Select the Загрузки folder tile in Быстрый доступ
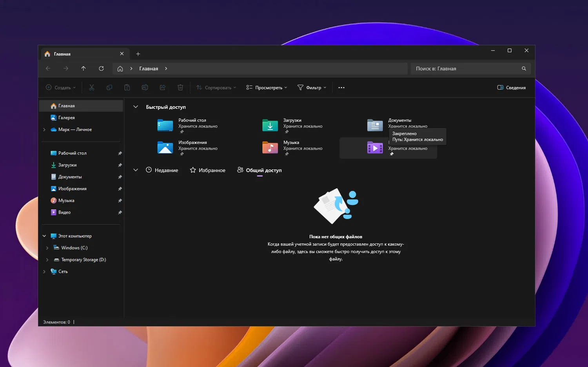This screenshot has width=588, height=367. [x=292, y=126]
